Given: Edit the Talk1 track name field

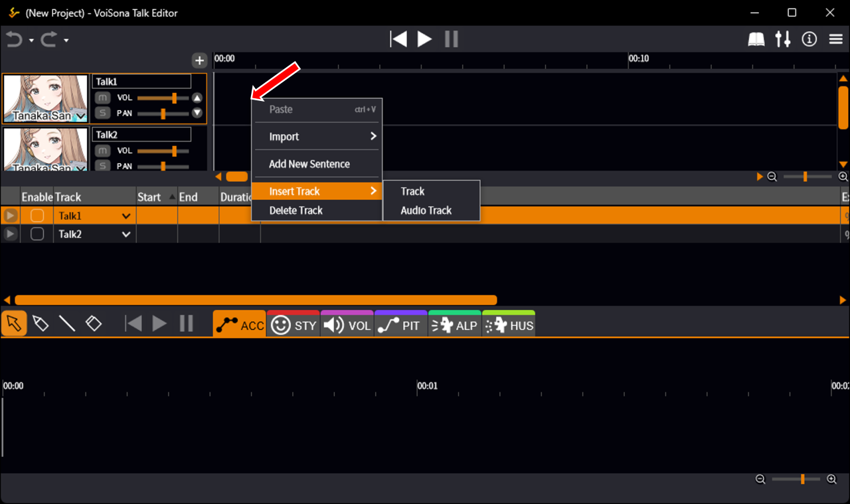Looking at the screenshot, I should coord(141,82).
